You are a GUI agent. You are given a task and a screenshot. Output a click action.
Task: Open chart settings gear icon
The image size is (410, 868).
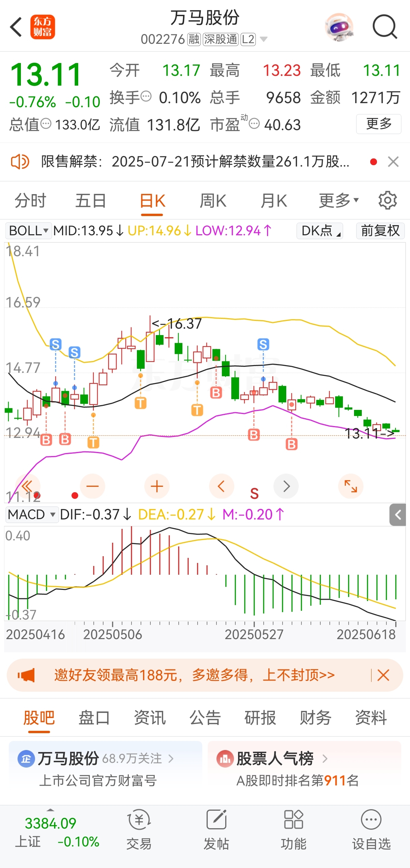(387, 201)
